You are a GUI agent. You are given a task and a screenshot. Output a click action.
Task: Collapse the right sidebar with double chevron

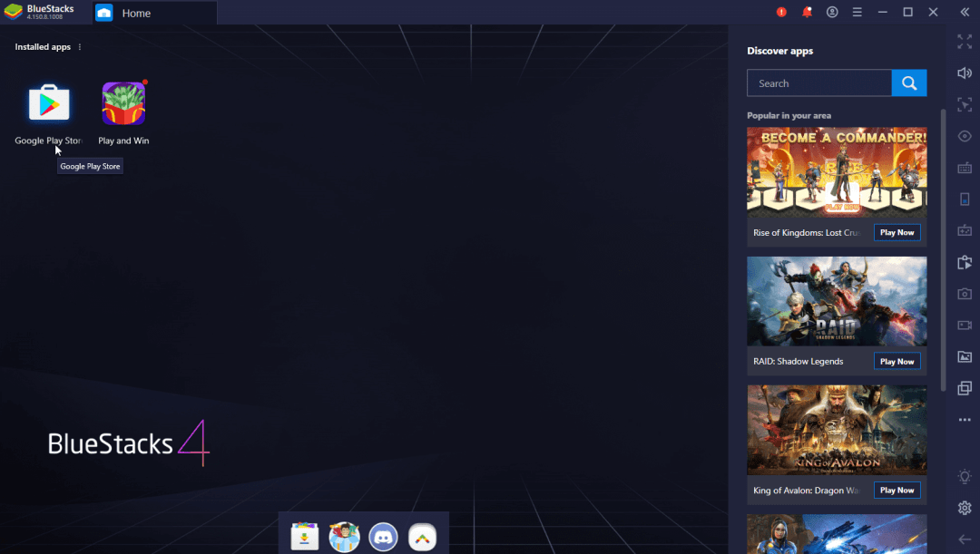pyautogui.click(x=965, y=12)
